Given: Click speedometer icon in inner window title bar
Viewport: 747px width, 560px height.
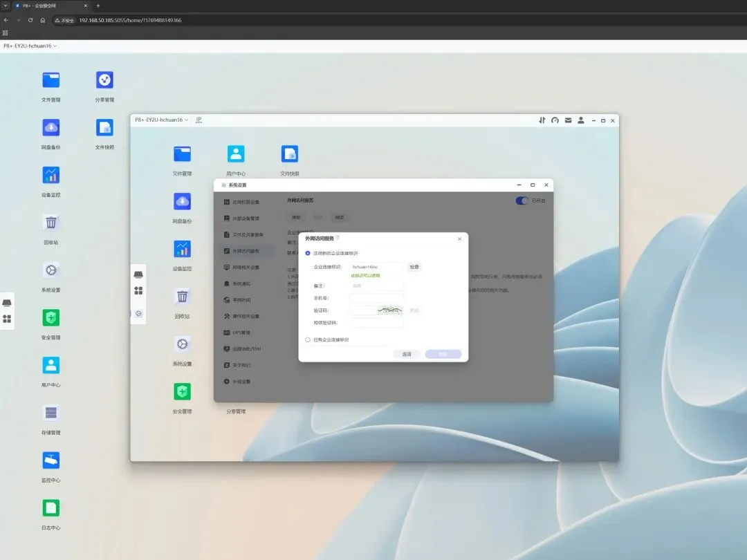Looking at the screenshot, I should (555, 120).
